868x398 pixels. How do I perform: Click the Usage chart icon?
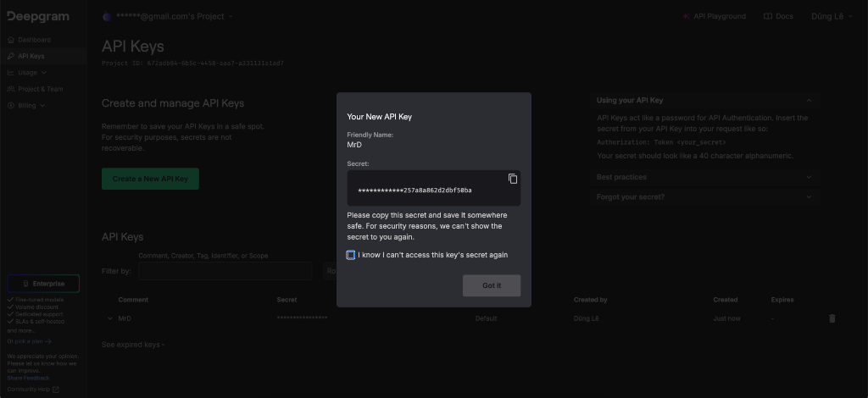point(11,73)
